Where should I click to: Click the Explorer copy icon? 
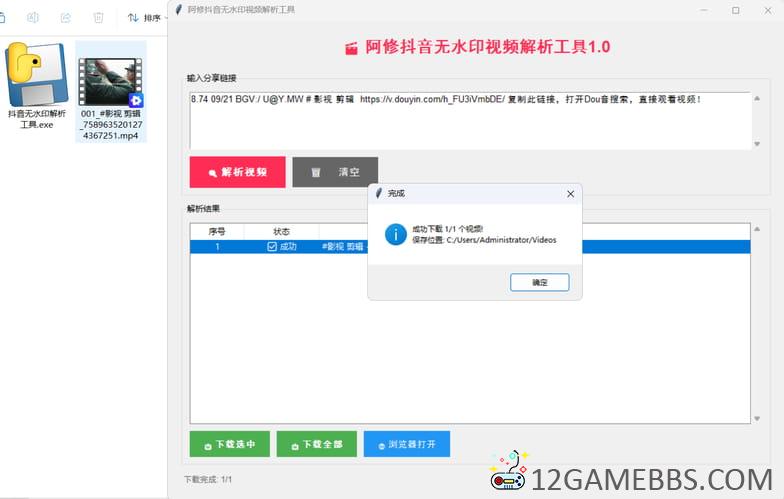2,18
